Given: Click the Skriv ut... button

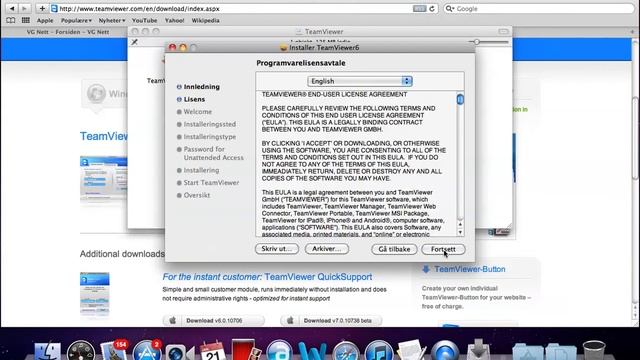Looking at the screenshot, I should click(277, 249).
